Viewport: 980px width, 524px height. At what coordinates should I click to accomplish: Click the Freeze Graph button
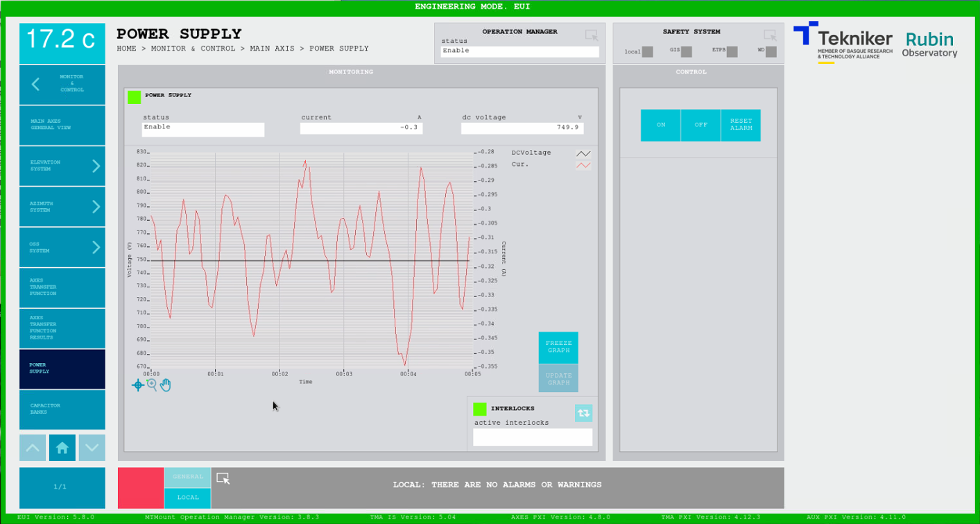pyautogui.click(x=558, y=347)
